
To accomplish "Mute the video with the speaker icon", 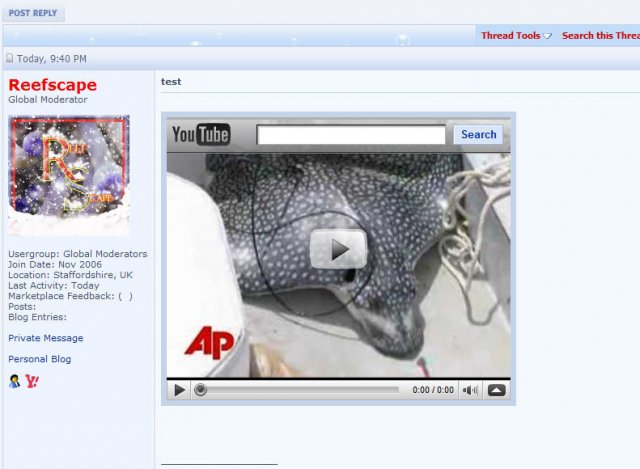I will coord(470,390).
